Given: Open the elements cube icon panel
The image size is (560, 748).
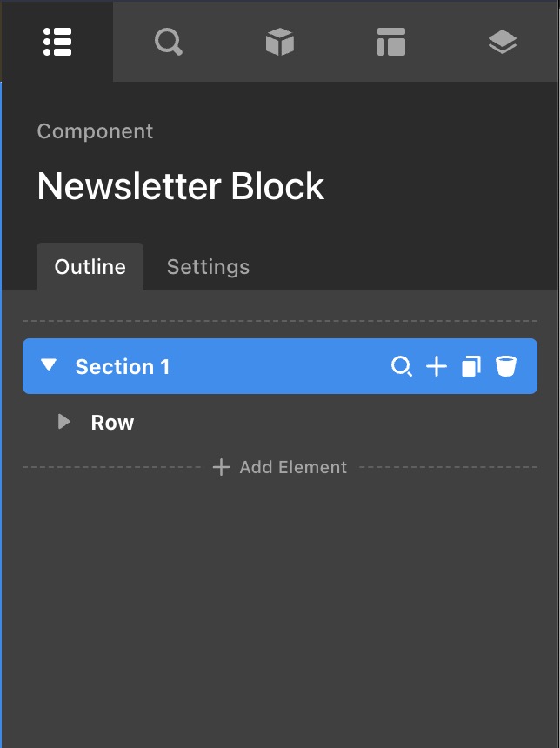Looking at the screenshot, I should (x=279, y=42).
